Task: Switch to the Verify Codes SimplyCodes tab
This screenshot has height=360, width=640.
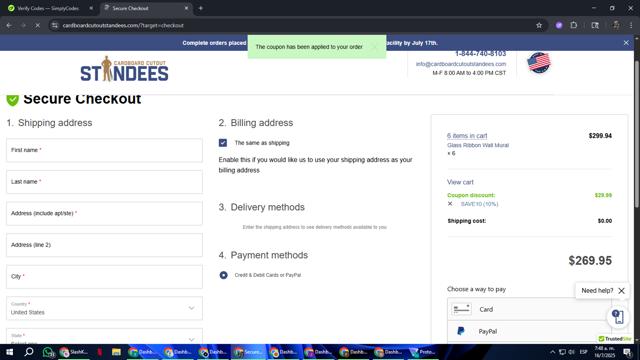Action: point(48,8)
